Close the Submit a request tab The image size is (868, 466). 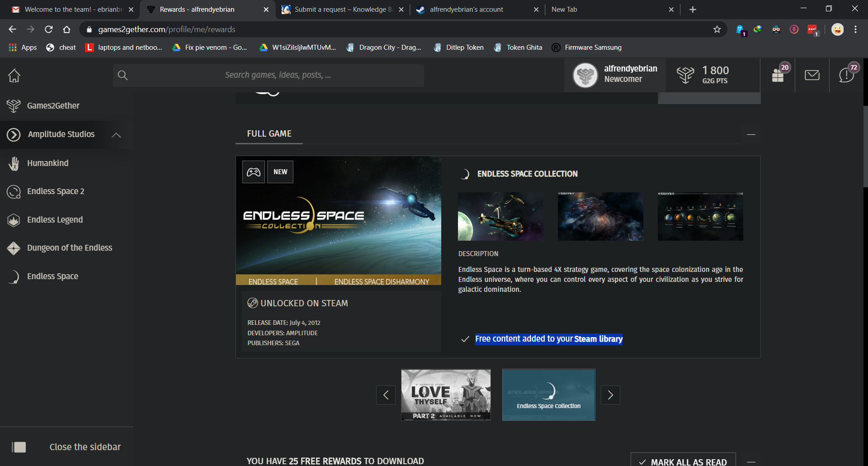coord(401,10)
